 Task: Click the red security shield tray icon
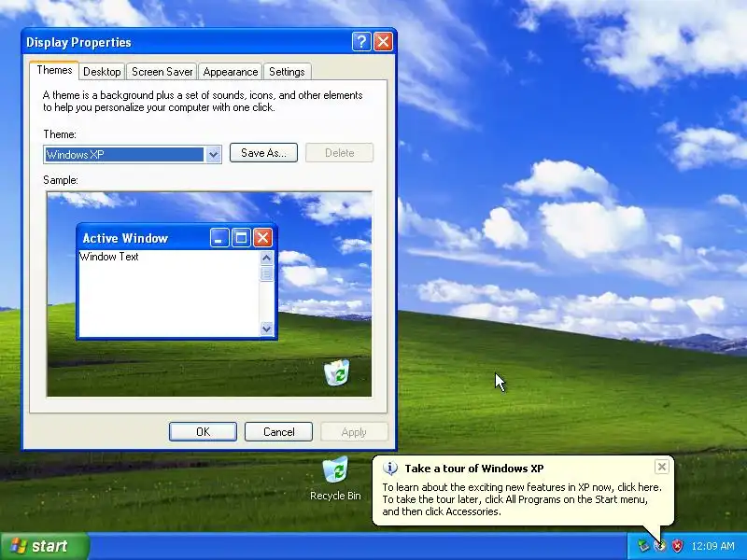coord(677,546)
